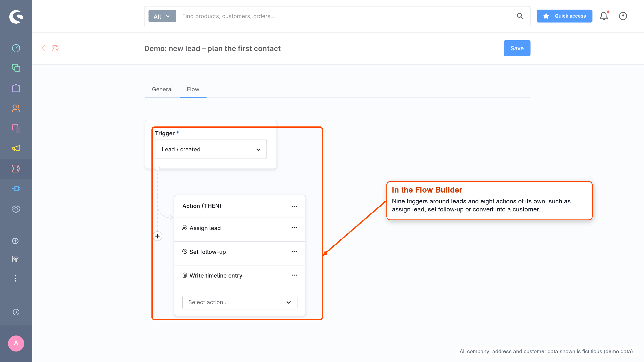644x362 pixels.
Task: Open the Dashboard sidebar icon
Action: [x=16, y=48]
